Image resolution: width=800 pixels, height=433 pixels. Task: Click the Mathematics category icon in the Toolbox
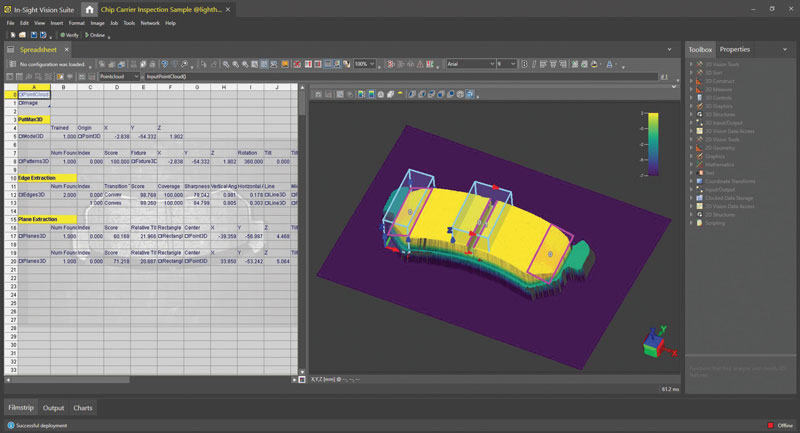coord(699,165)
